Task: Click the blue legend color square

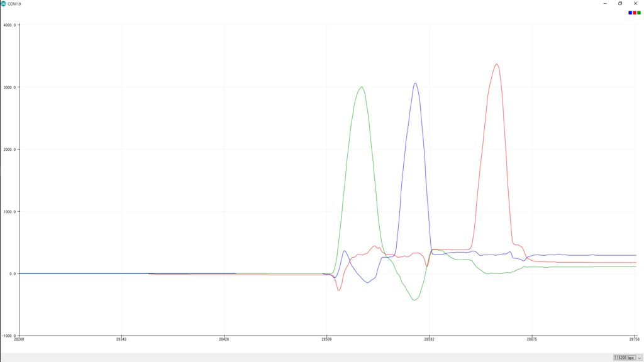Action: (x=630, y=13)
